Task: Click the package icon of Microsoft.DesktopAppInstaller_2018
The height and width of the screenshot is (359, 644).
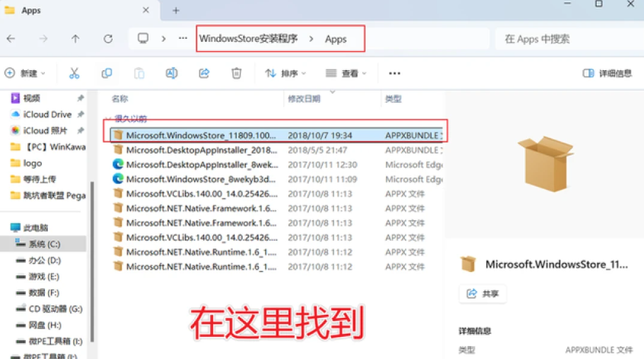Action: [x=118, y=149]
